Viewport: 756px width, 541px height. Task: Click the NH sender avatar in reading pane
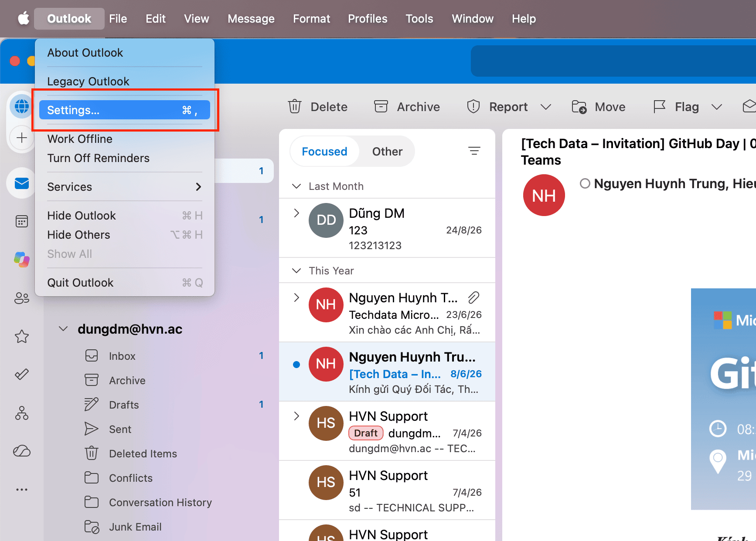tap(544, 195)
